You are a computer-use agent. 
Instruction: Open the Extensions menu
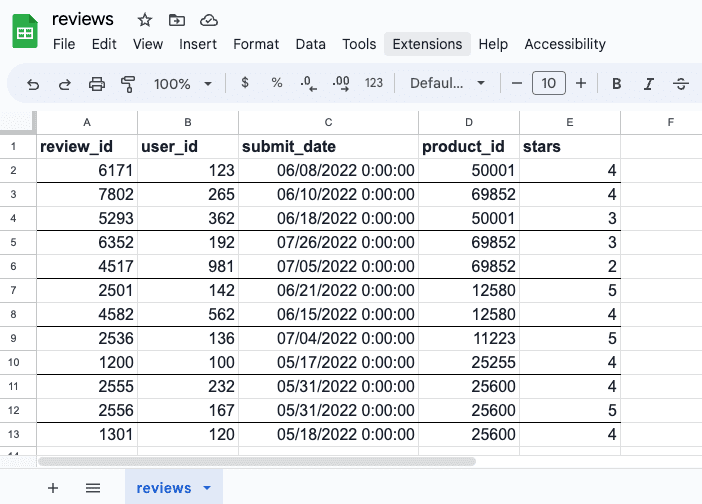click(427, 44)
